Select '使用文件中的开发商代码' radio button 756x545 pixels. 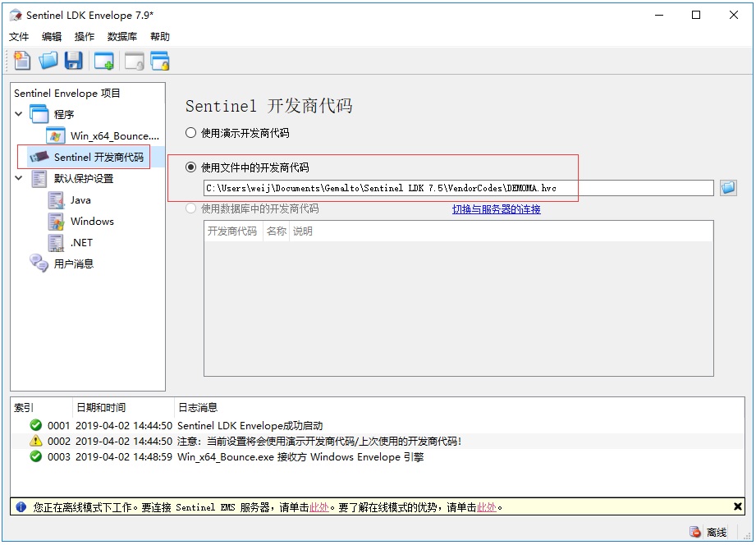pyautogui.click(x=191, y=167)
